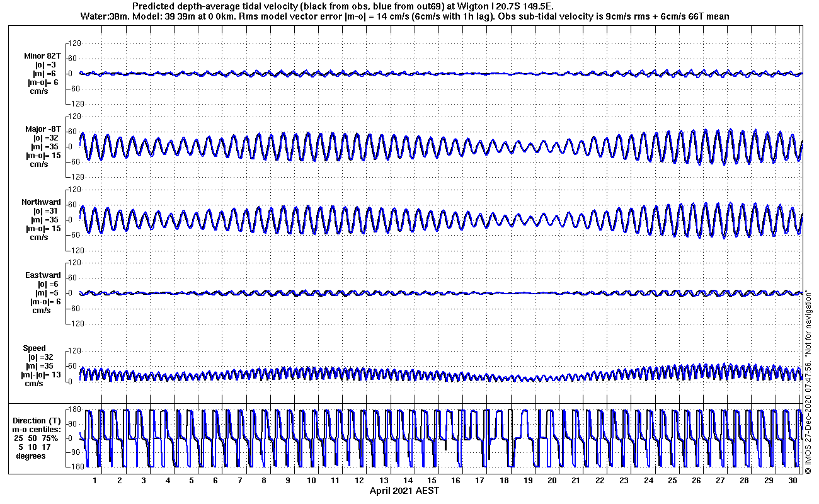Click the '|m-o|= 15' value under Major -8T

[x=43, y=156]
